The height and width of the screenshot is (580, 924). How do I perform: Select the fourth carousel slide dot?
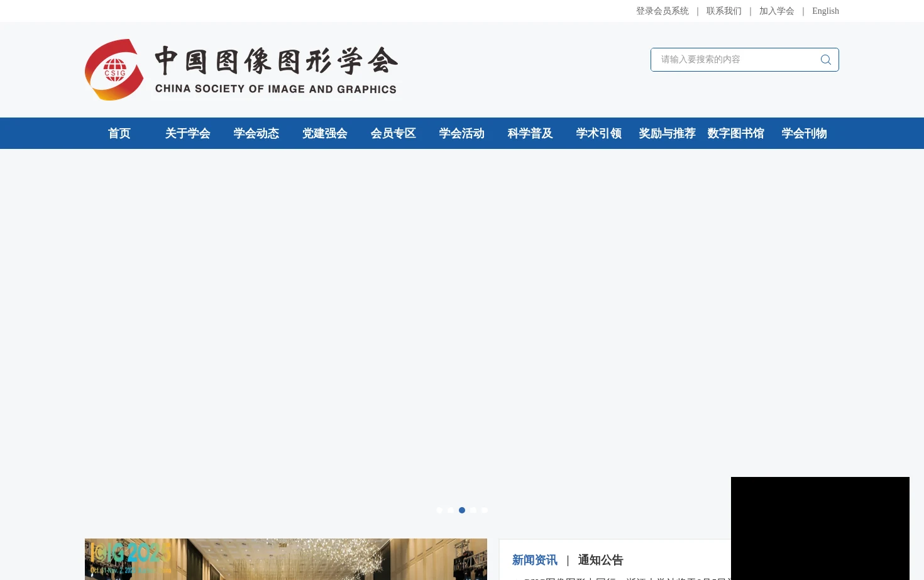(473, 510)
